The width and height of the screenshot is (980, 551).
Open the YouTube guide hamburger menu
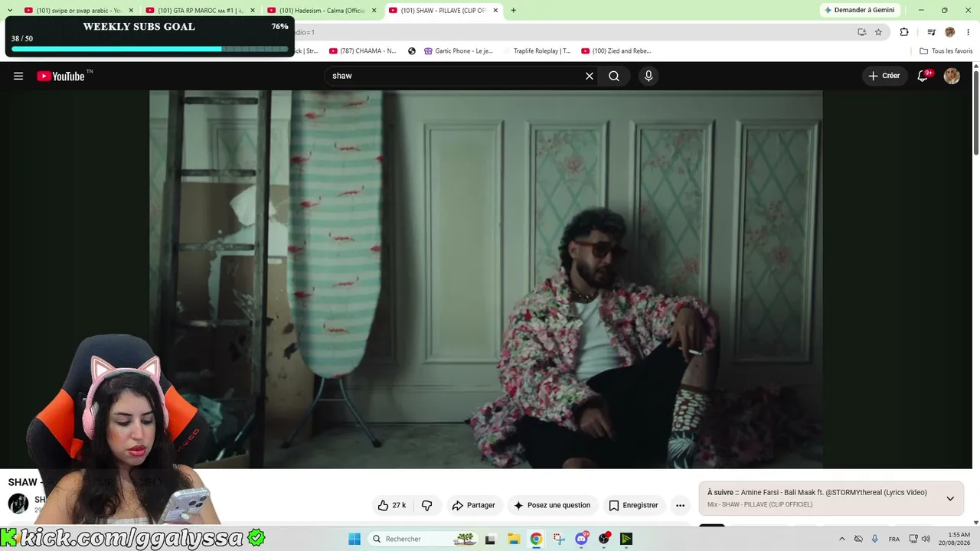click(x=18, y=76)
